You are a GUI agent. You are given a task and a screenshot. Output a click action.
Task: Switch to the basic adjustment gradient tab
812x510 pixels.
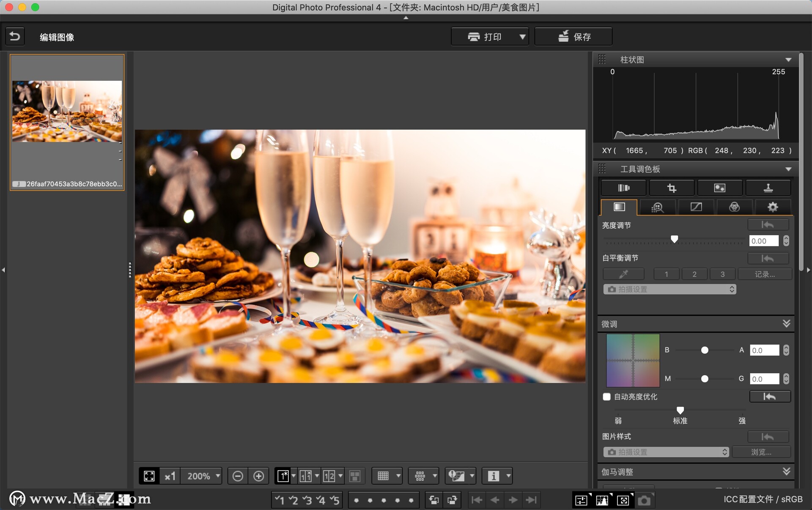pos(619,207)
